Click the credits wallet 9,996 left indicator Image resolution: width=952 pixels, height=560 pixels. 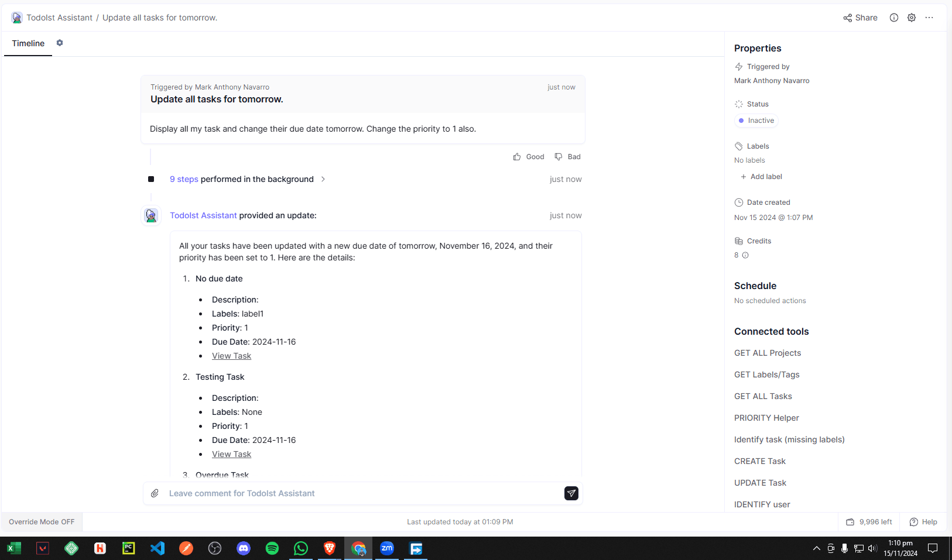869,522
